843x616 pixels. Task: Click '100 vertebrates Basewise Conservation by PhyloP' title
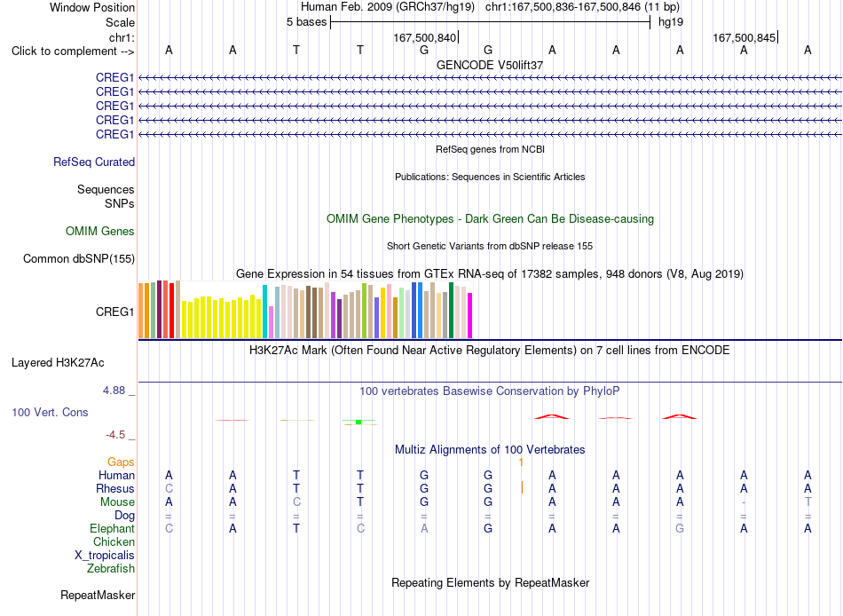pos(489,391)
